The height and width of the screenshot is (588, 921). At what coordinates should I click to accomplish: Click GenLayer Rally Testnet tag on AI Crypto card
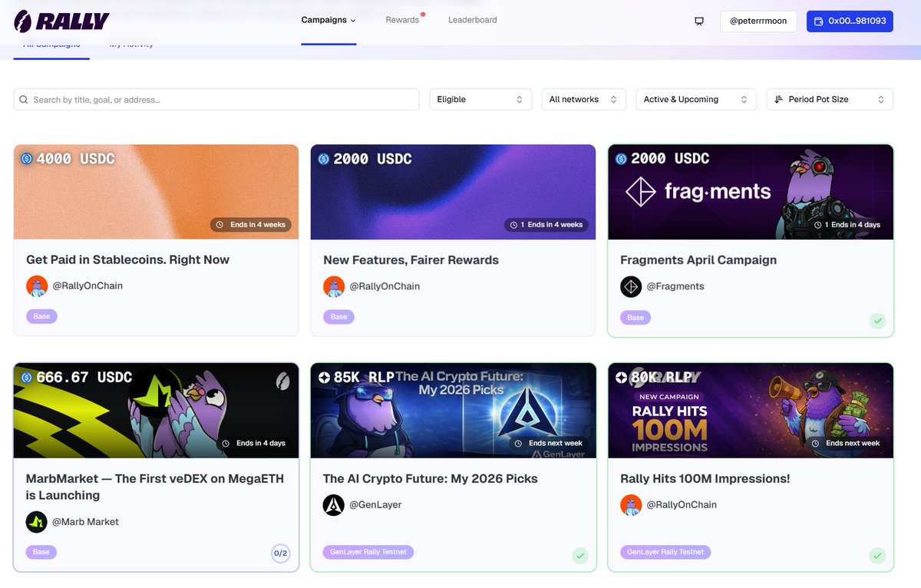368,552
